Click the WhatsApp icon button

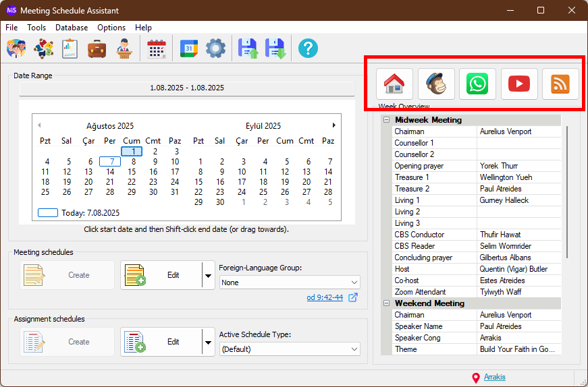tap(477, 84)
